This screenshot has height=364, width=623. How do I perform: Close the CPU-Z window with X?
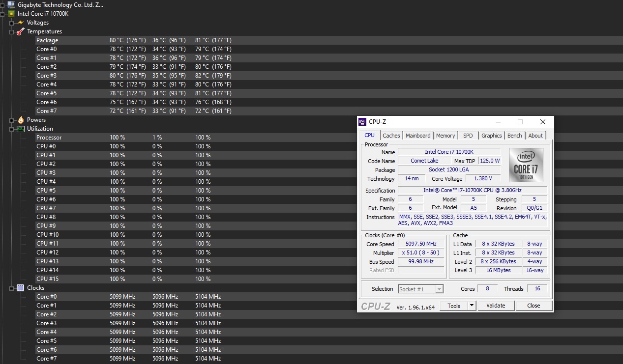tap(542, 122)
